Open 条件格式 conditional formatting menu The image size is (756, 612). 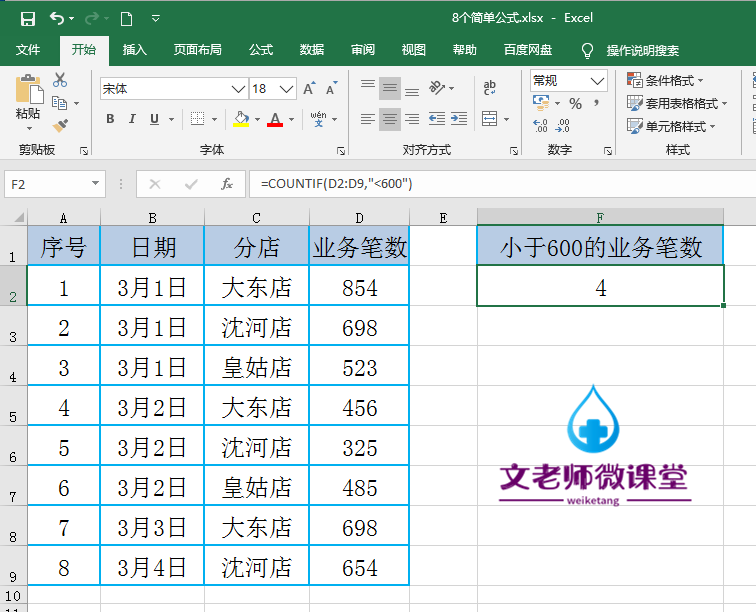pos(665,81)
